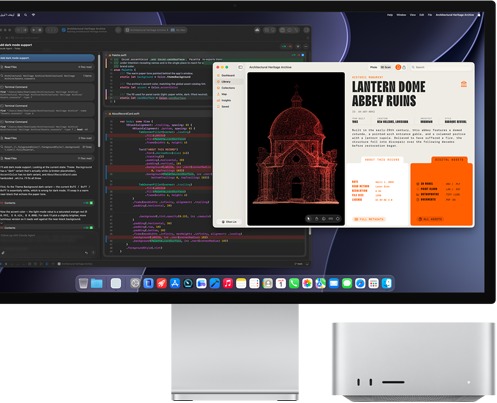Click the Full Metadata button

(369, 219)
